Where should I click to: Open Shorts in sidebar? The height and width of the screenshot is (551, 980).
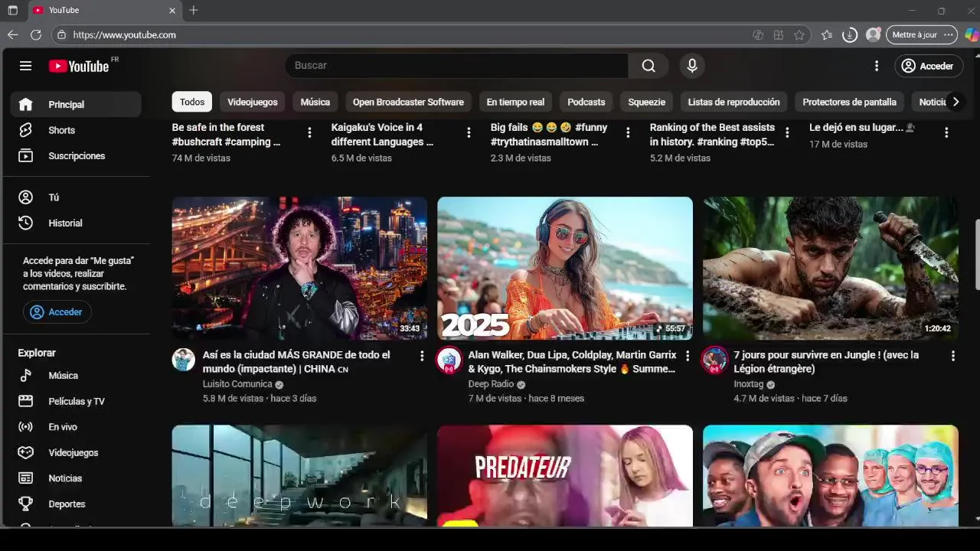click(x=76, y=130)
